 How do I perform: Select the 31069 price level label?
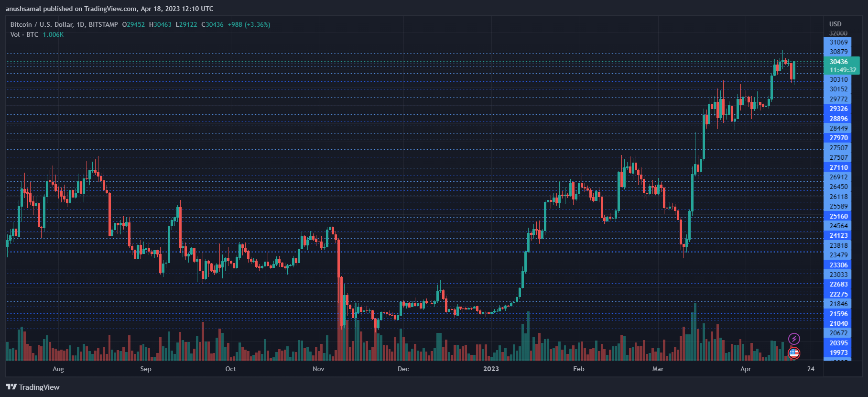(838, 42)
